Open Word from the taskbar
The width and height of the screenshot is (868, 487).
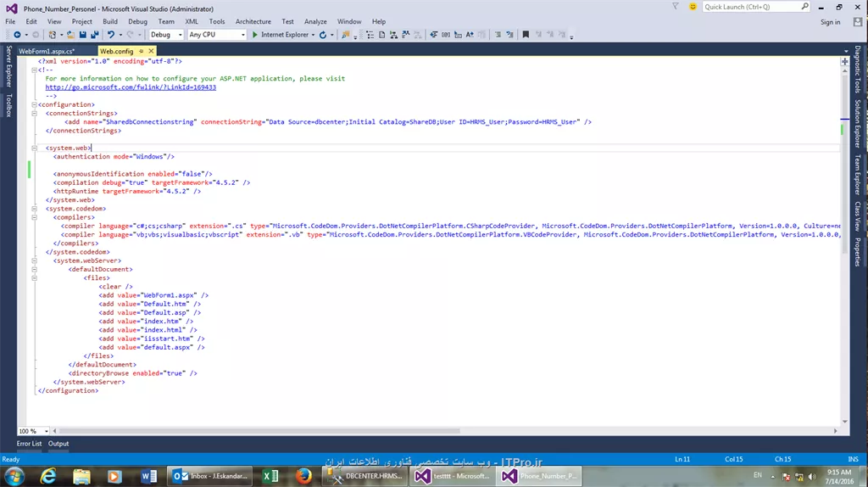point(148,476)
